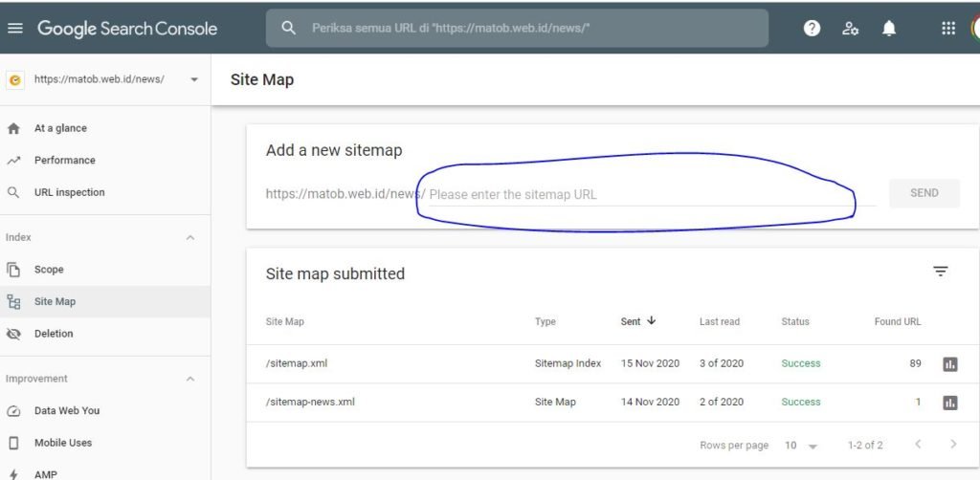Click the Found URL column header
This screenshot has height=480, width=980.
(x=898, y=321)
